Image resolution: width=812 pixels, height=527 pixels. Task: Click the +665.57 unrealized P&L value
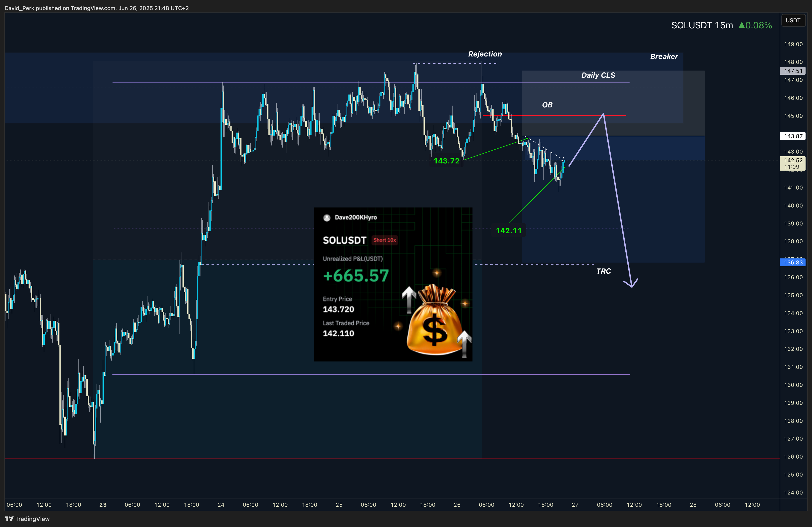pos(356,275)
